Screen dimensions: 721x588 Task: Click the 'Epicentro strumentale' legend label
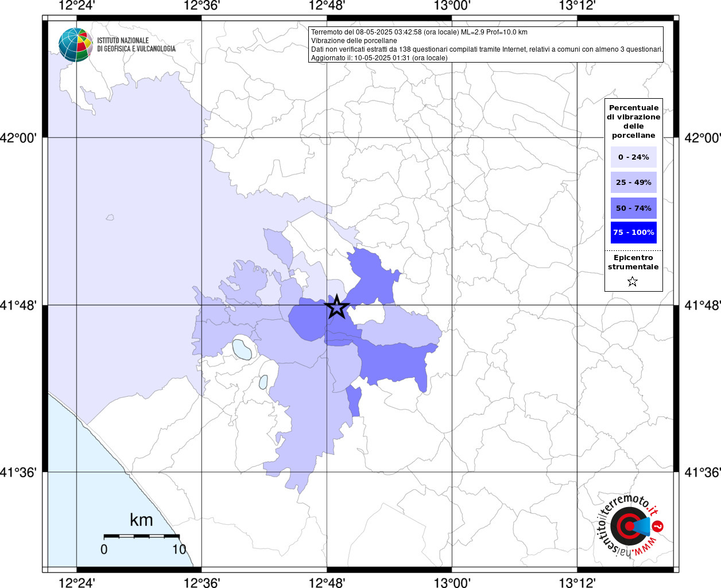pyautogui.click(x=633, y=262)
